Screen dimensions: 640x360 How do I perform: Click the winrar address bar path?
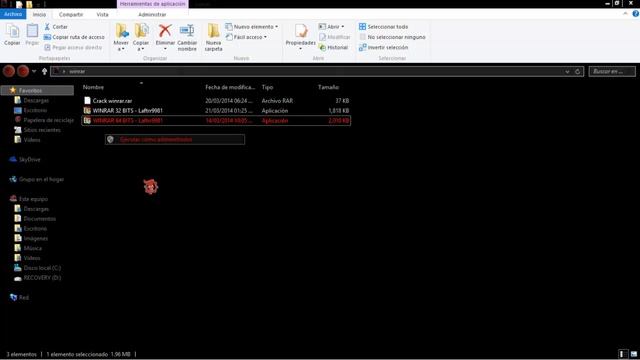pyautogui.click(x=77, y=71)
